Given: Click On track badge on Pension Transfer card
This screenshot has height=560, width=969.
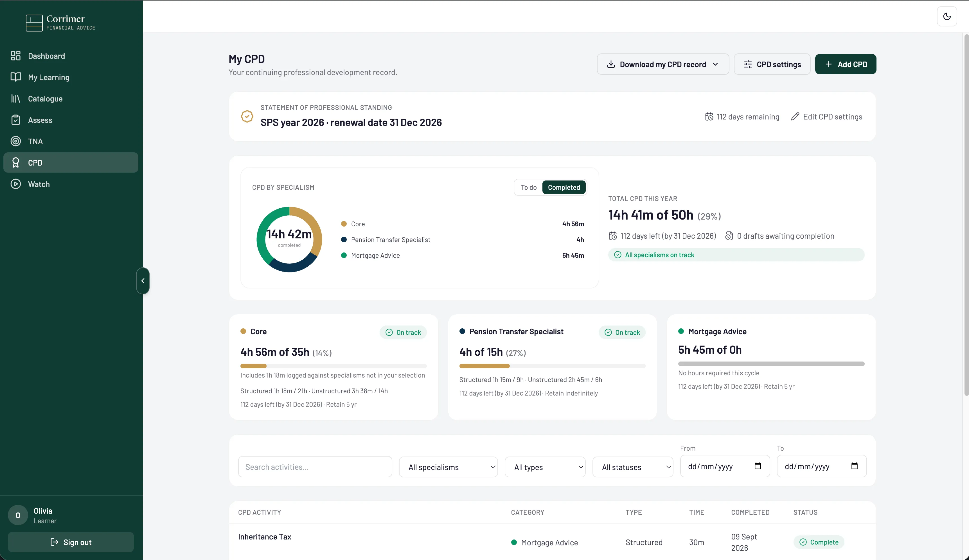Looking at the screenshot, I should pyautogui.click(x=622, y=333).
